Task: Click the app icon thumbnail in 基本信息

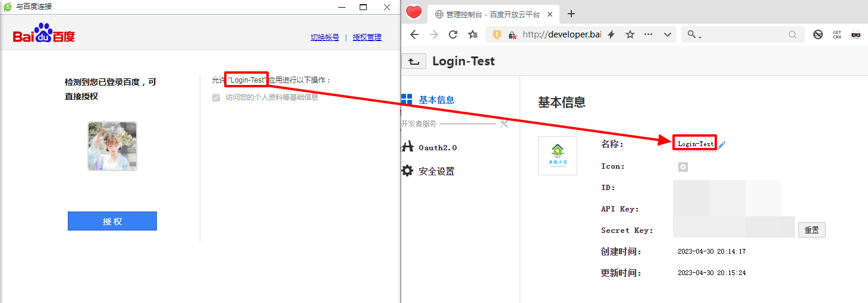Action: point(558,156)
